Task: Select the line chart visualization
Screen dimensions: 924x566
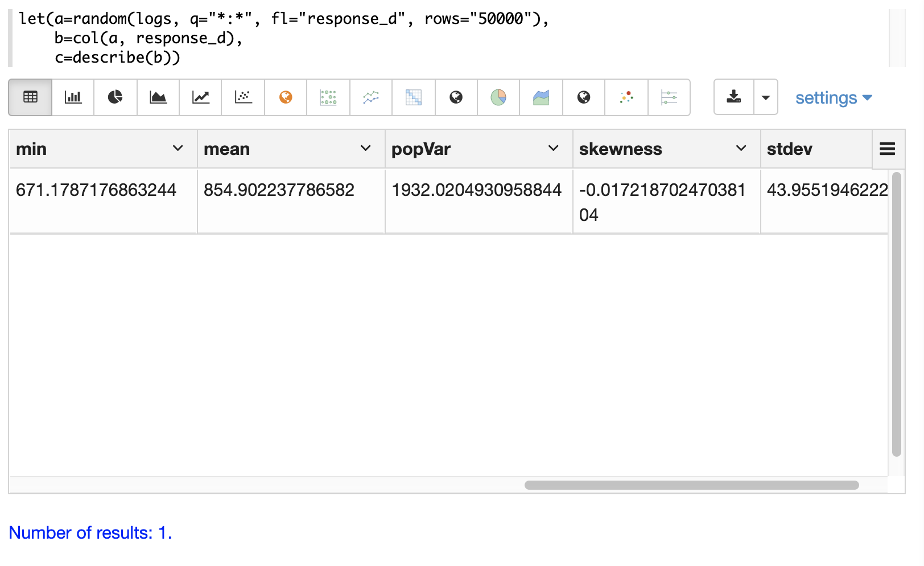Action: [200, 97]
